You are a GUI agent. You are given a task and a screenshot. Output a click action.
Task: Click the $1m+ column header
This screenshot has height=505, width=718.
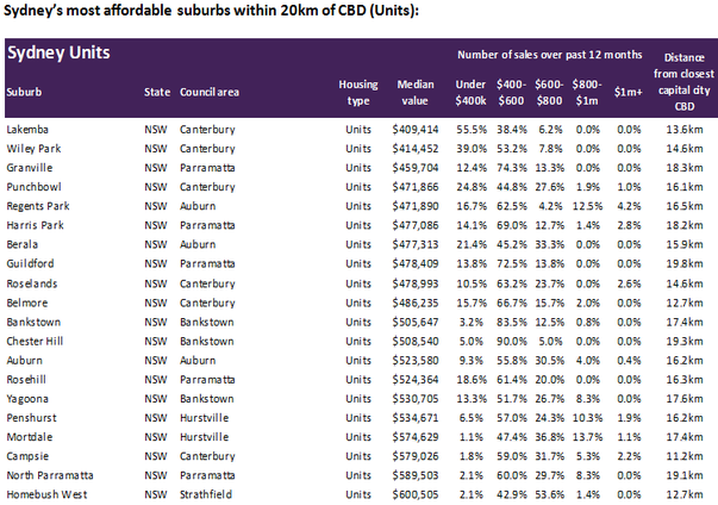(628, 92)
